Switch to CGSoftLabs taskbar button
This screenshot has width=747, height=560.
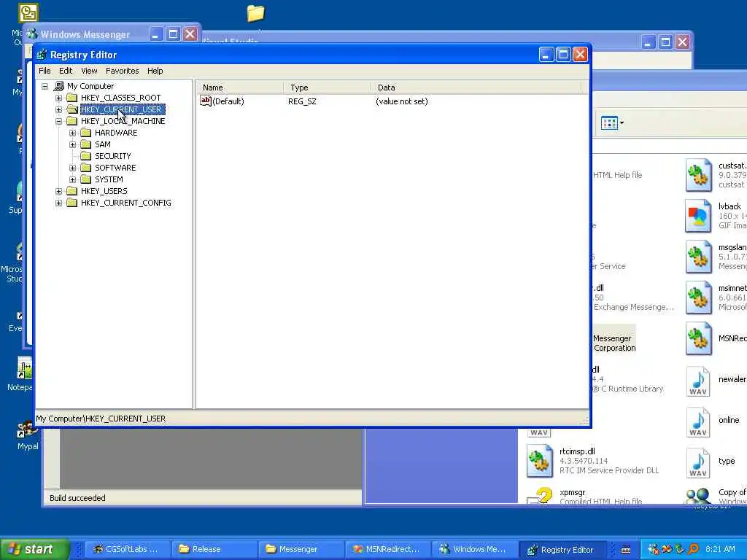127,549
